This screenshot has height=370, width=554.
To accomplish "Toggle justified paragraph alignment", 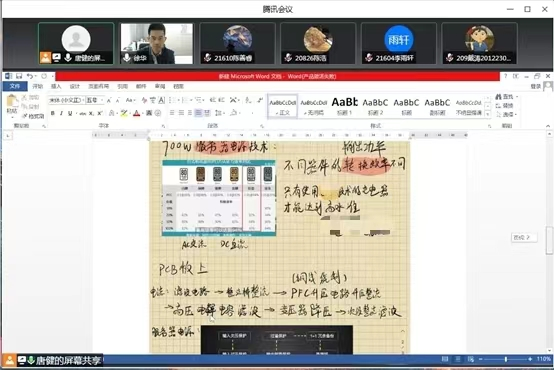I will tap(198, 113).
